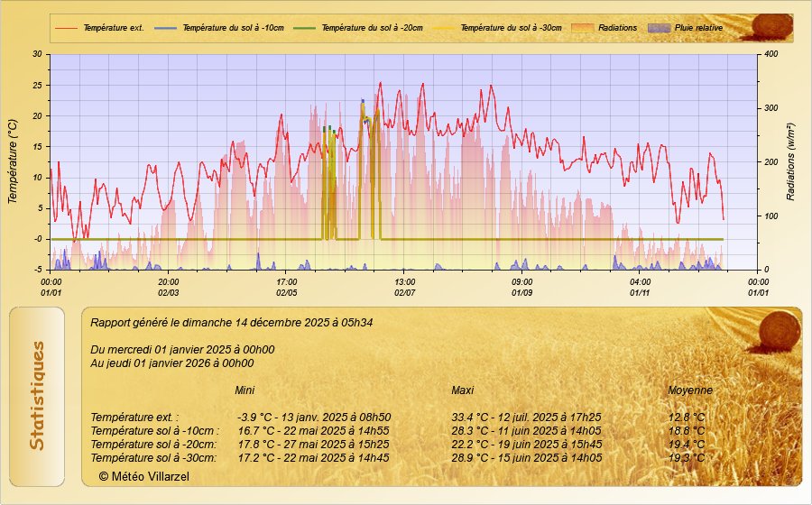Click the hay bale image in legend bar

pos(771,27)
